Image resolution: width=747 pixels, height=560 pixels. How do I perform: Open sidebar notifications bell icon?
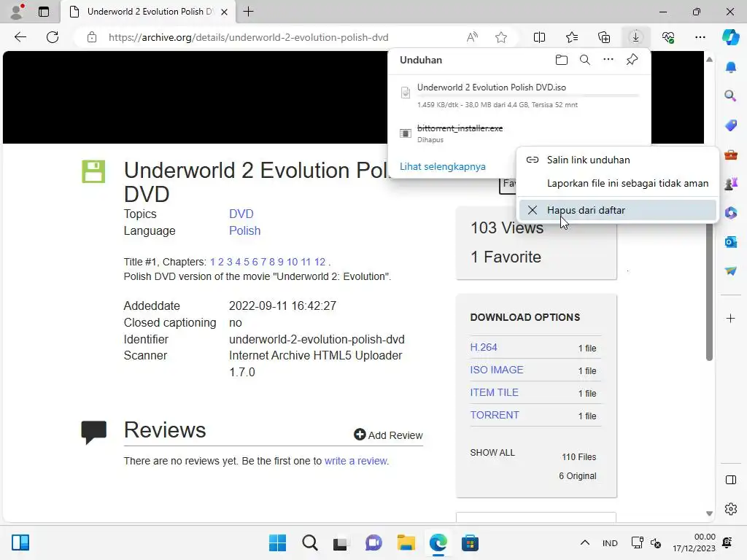(730, 67)
